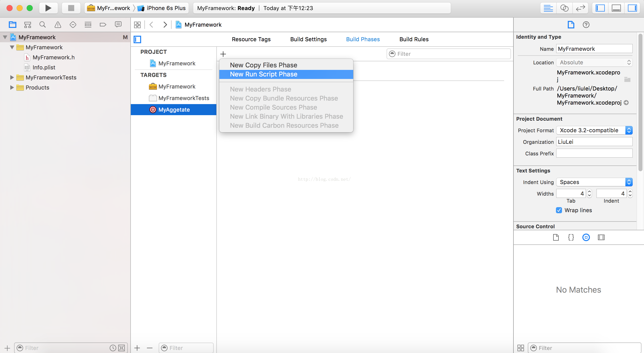Open the Test navigator diamond icon

pyautogui.click(x=73, y=25)
